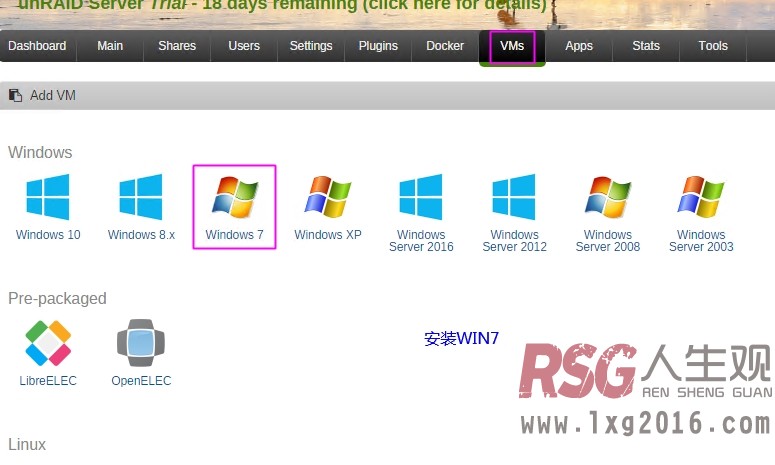Choose the Windows 8.x template icon
Image resolution: width=775 pixels, height=465 pixels.
141,197
